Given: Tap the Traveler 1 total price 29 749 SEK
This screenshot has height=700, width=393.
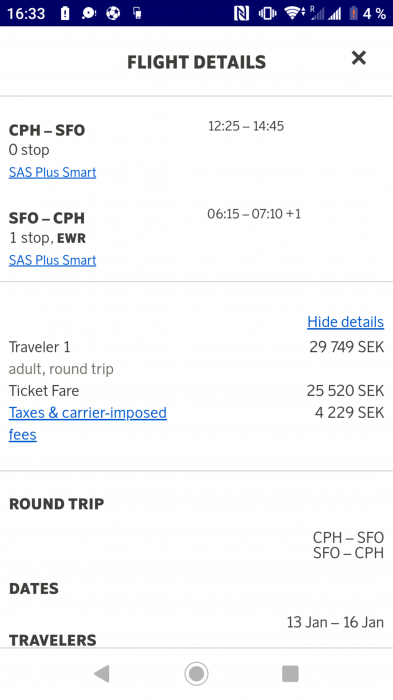Looking at the screenshot, I should [347, 347].
